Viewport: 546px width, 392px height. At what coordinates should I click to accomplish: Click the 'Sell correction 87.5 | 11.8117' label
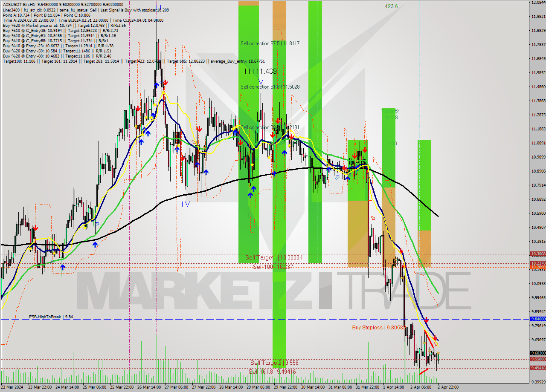click(x=270, y=43)
